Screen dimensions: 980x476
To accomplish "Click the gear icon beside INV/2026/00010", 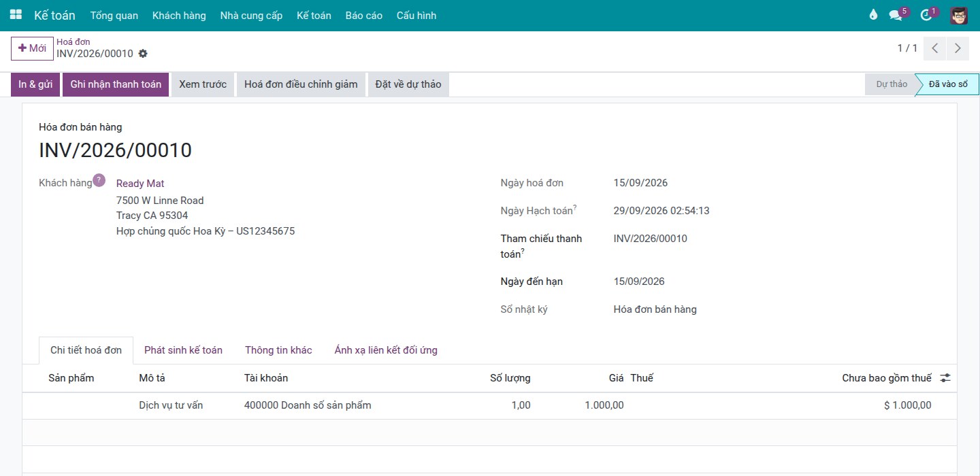I will tap(143, 54).
